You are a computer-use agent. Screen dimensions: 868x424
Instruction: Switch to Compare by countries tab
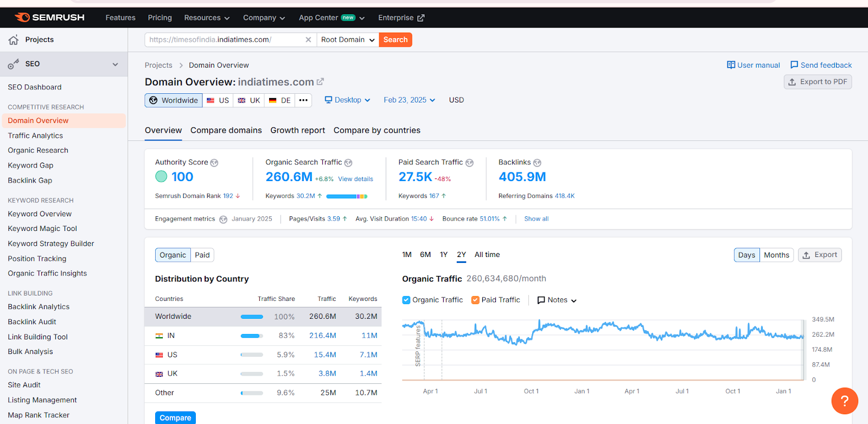377,130
